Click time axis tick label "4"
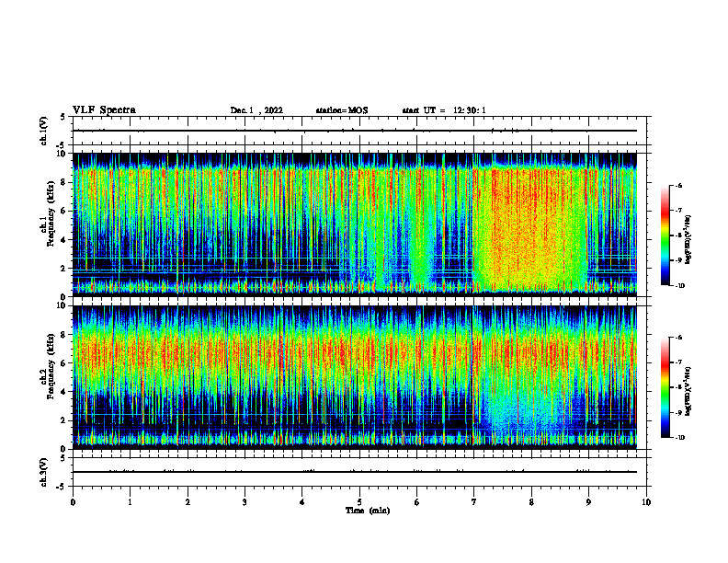Viewport: 728px width, 563px height. (x=302, y=502)
